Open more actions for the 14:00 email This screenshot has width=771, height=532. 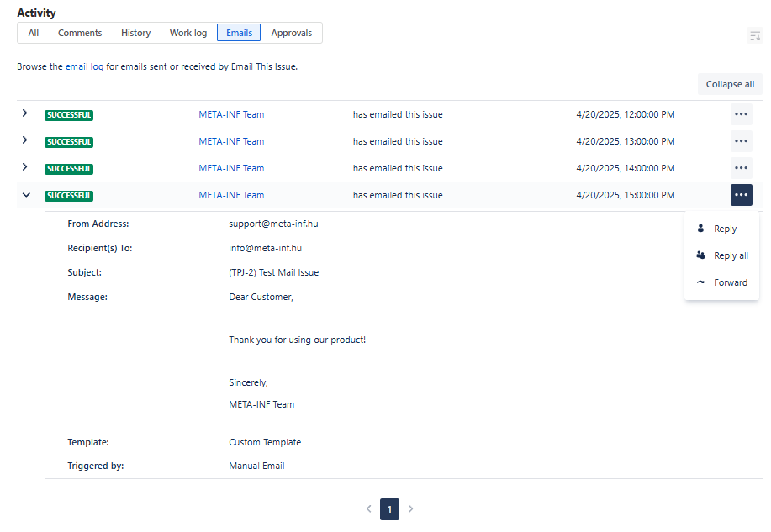[x=741, y=168]
